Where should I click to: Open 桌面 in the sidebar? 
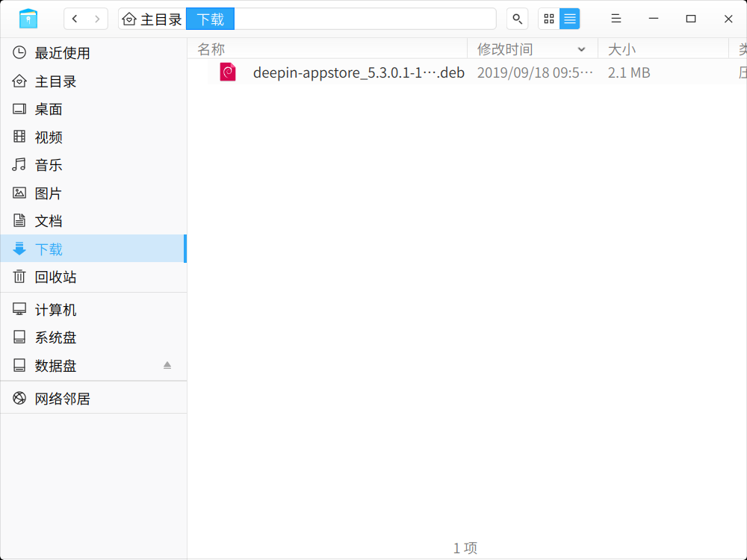coord(93,110)
